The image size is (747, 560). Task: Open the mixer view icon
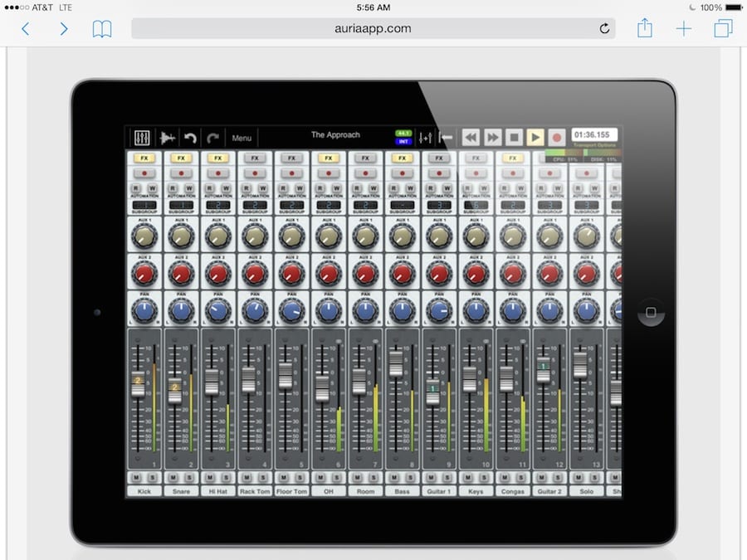coord(142,138)
